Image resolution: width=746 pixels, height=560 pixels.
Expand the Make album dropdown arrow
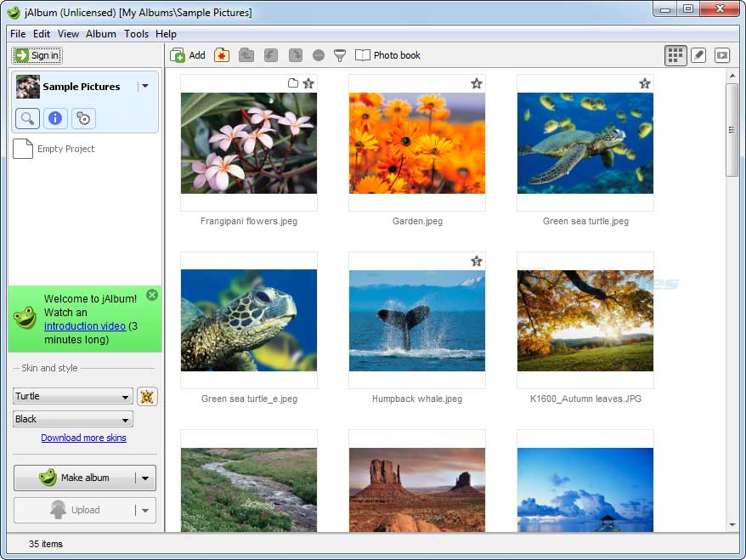(x=145, y=478)
